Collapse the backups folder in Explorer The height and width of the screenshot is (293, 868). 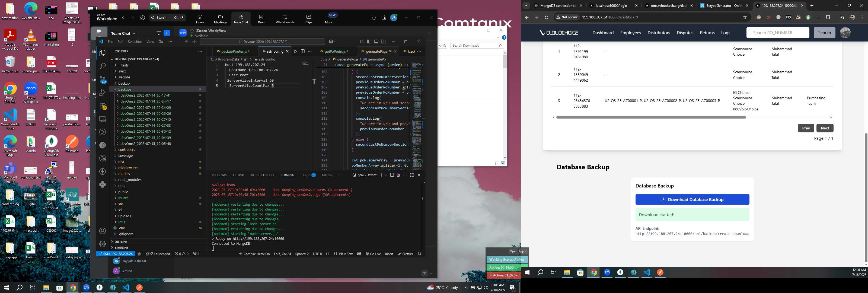[158, 89]
